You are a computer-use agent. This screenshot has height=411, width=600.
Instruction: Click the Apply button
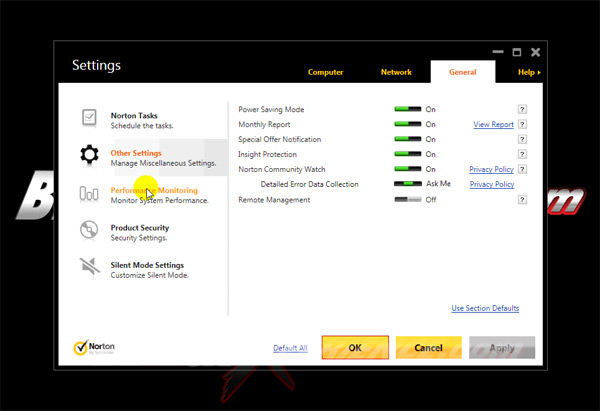[x=502, y=347]
